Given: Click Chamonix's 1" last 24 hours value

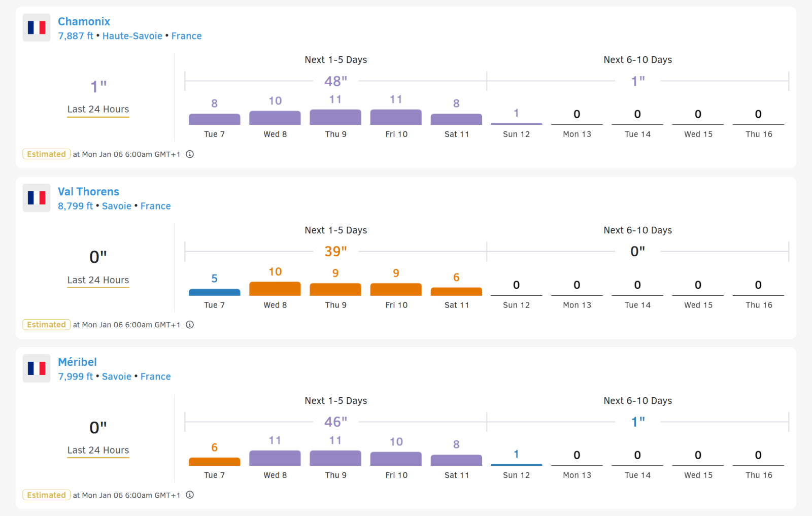Looking at the screenshot, I should click(98, 87).
